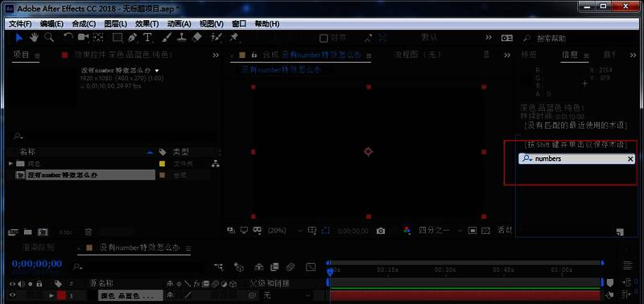Click layer 1 red label color swatch
Viewport: 644px width, 304px height.
pyautogui.click(x=61, y=295)
